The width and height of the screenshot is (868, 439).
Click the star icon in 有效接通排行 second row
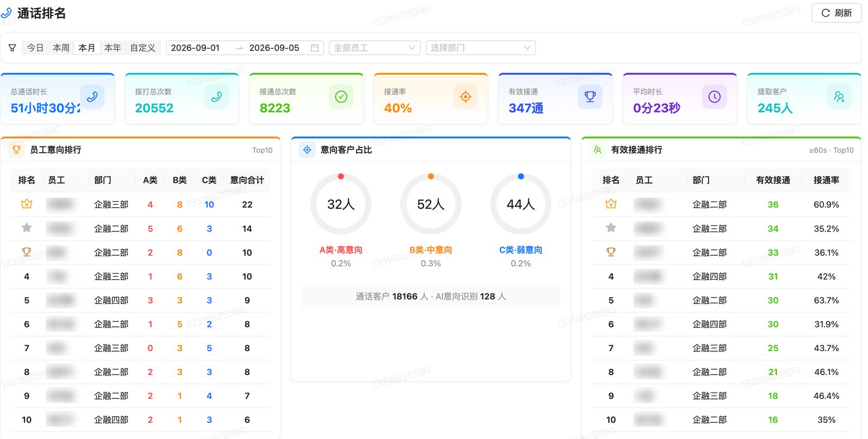611,228
